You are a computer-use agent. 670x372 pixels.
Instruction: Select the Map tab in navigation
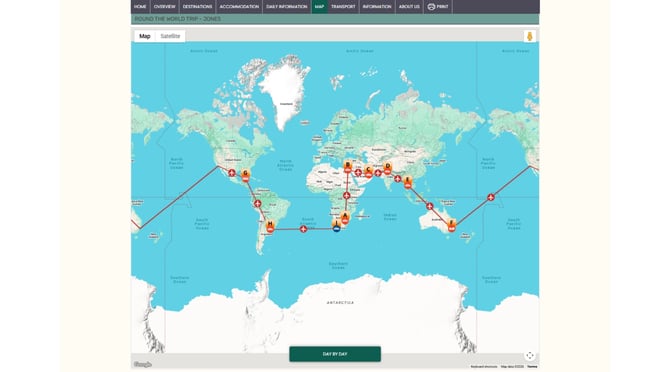319,6
